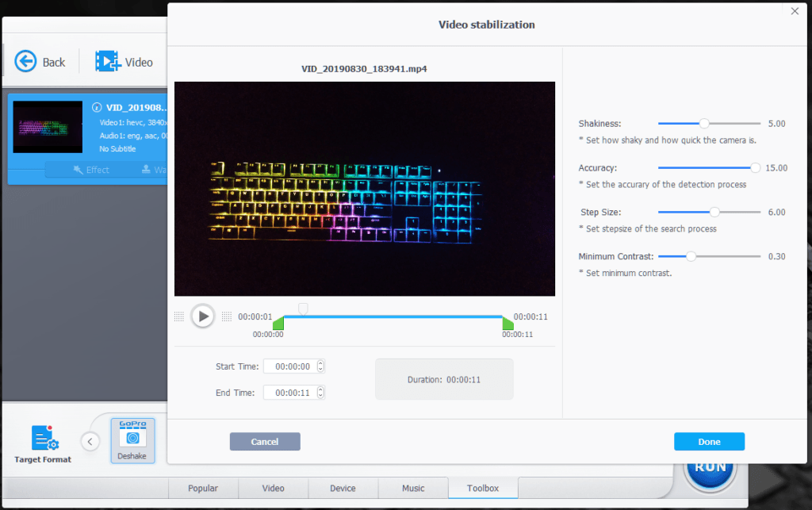Click current time 00:00:01 label

tap(255, 316)
